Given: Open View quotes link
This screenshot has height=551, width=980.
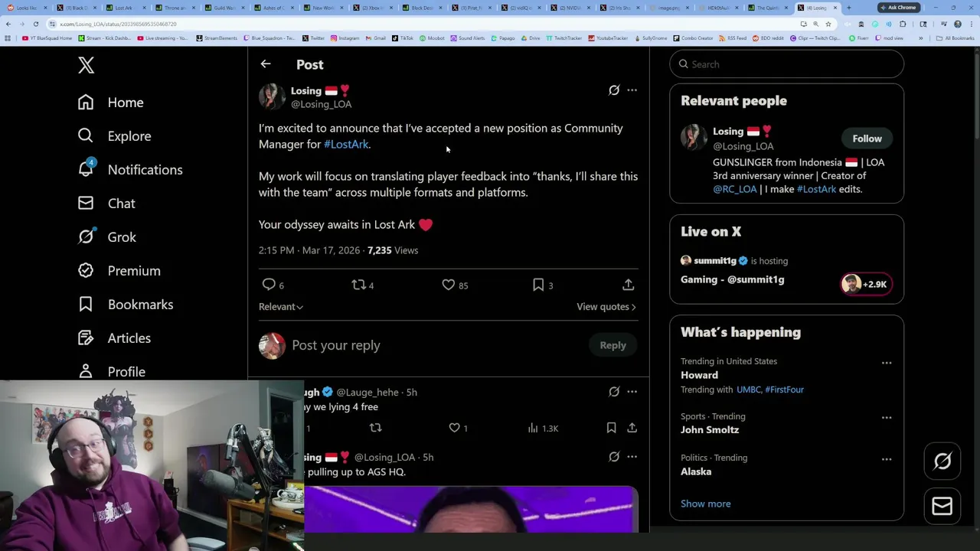Looking at the screenshot, I should (x=606, y=307).
